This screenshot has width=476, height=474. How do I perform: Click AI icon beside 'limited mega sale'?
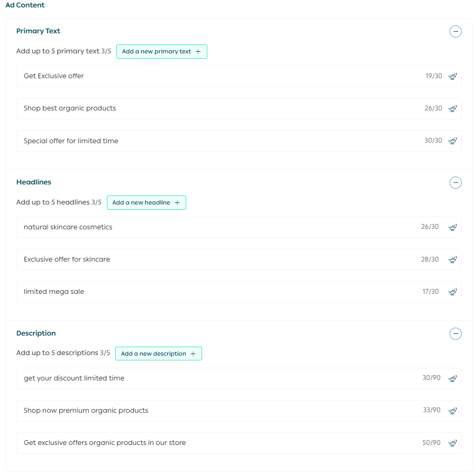pyautogui.click(x=453, y=292)
